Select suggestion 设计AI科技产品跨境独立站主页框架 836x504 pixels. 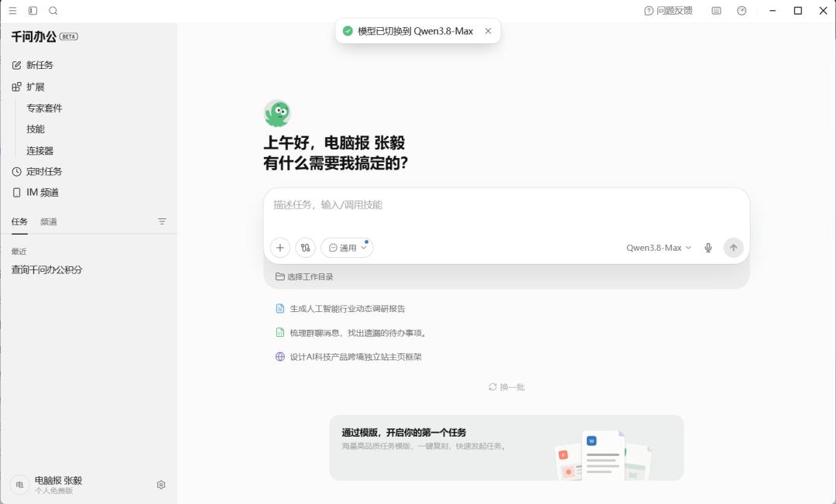pyautogui.click(x=348, y=357)
